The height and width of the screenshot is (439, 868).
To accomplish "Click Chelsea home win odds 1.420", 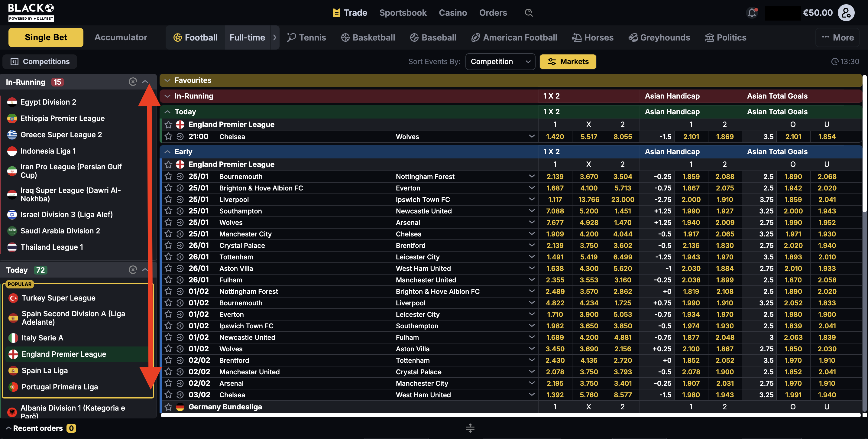I will 555,137.
